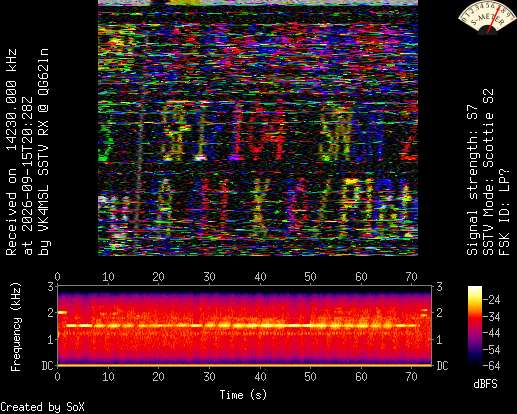Click the 'Time (s)' axis label
Viewport: 517px width, 414px height.
(243, 395)
